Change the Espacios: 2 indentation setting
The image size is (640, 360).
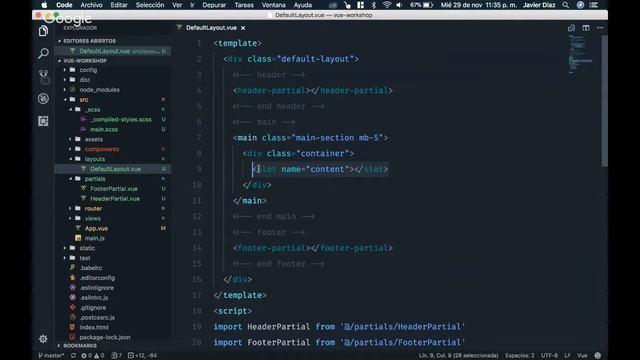pos(520,356)
